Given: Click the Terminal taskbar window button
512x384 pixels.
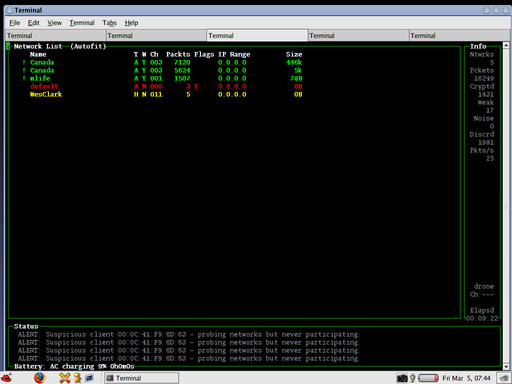Looking at the screenshot, I should (x=141, y=378).
